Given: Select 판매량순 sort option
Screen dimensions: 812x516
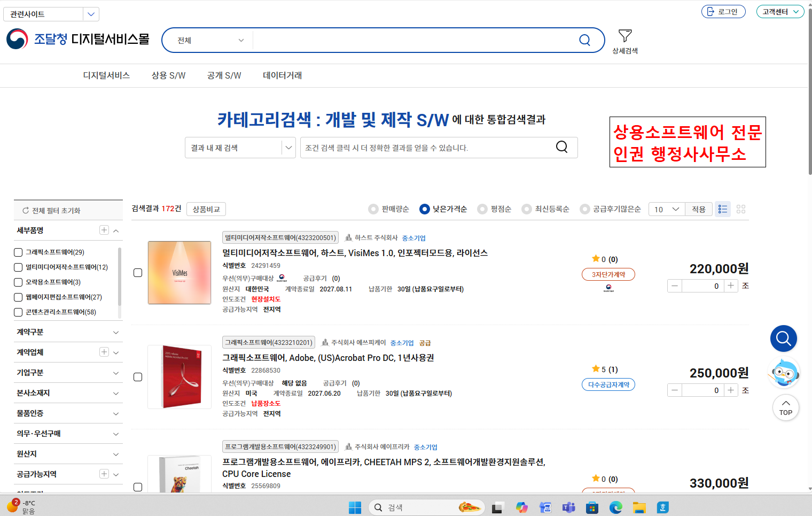Looking at the screenshot, I should click(x=373, y=209).
